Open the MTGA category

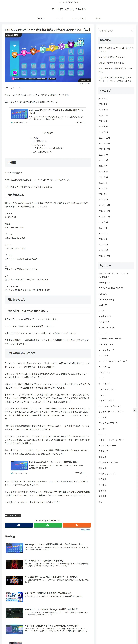101,311
